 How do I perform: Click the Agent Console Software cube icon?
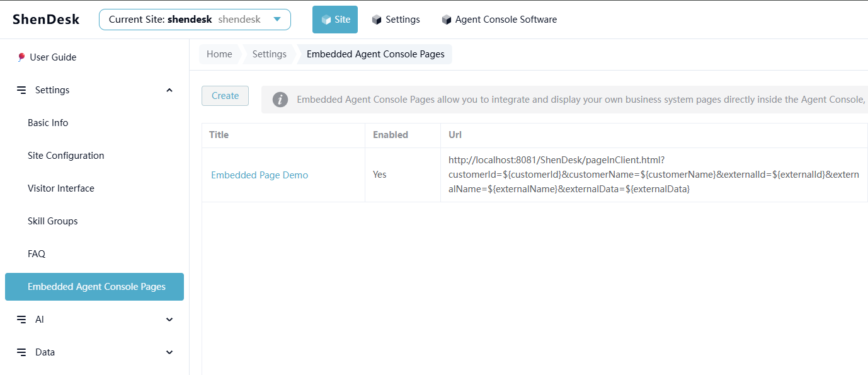(447, 20)
